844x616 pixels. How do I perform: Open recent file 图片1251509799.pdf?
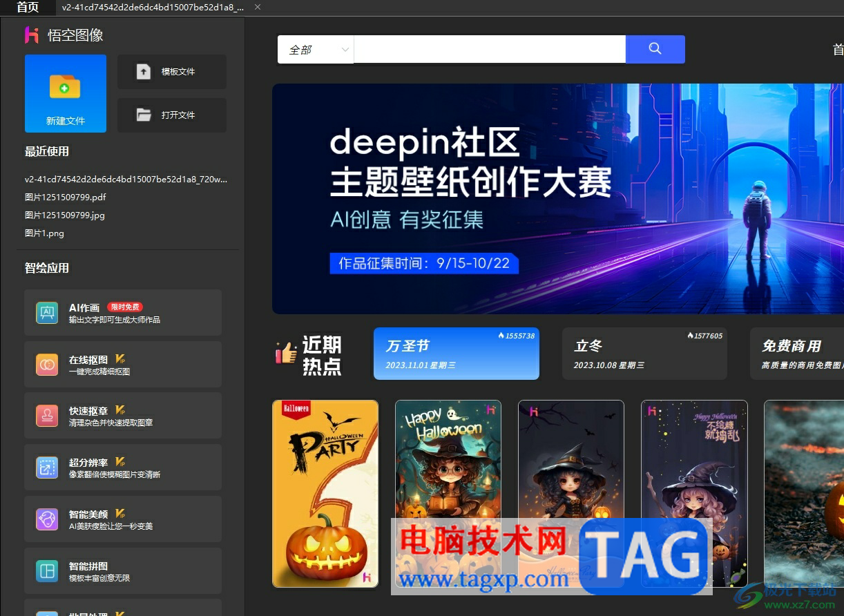point(66,197)
